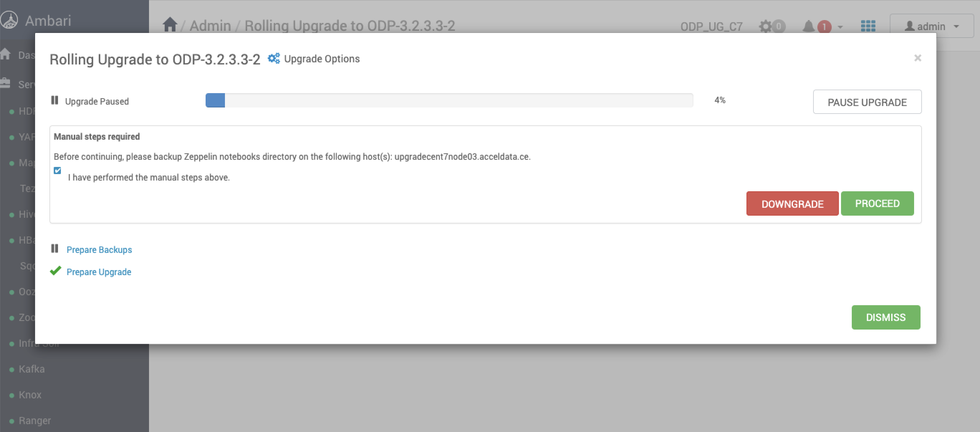Click the Pause Upgrade button
980x432 pixels.
click(x=867, y=102)
